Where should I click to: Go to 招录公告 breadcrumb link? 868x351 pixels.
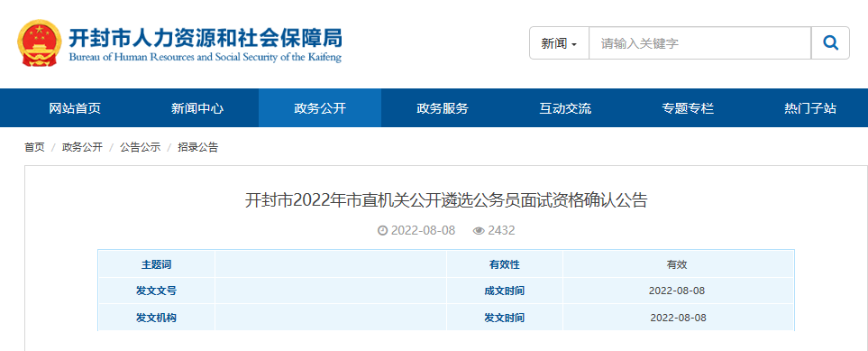(198, 147)
